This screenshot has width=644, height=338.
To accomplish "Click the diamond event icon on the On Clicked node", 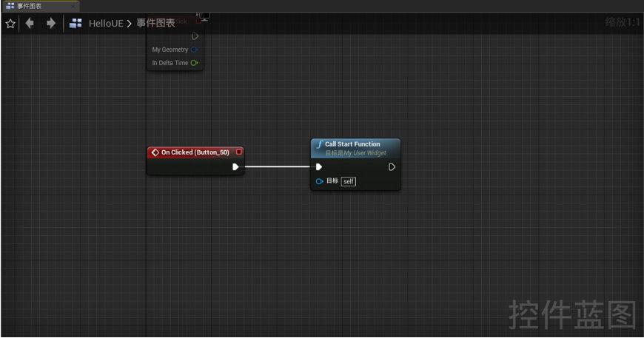I will [155, 152].
